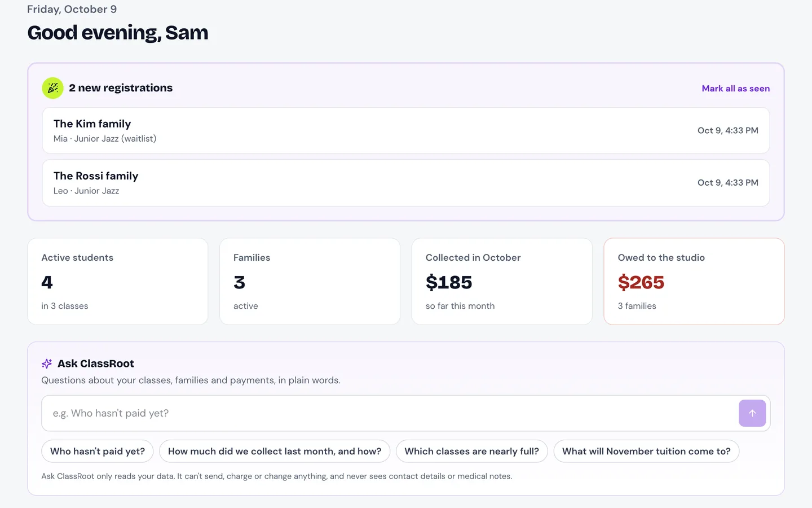
Task: Open the Owed to the studio card
Action: click(694, 281)
